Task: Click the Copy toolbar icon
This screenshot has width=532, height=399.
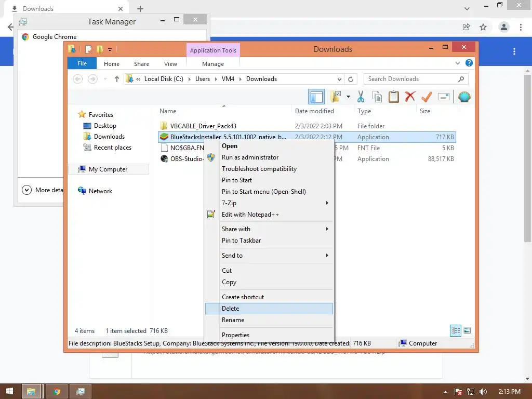Action: (x=377, y=97)
